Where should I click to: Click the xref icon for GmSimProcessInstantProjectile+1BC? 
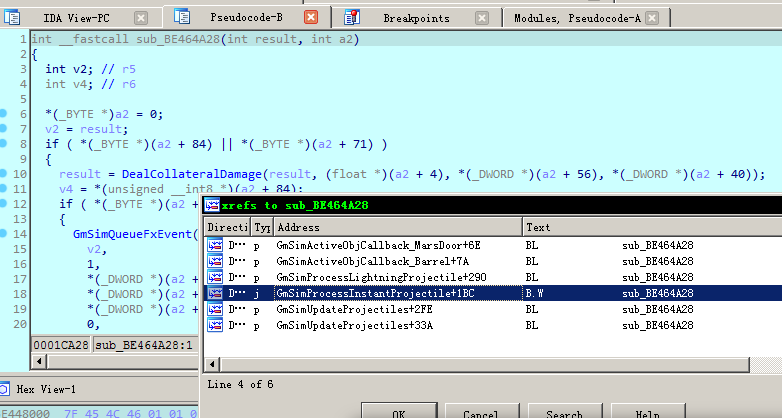pyautogui.click(x=215, y=293)
